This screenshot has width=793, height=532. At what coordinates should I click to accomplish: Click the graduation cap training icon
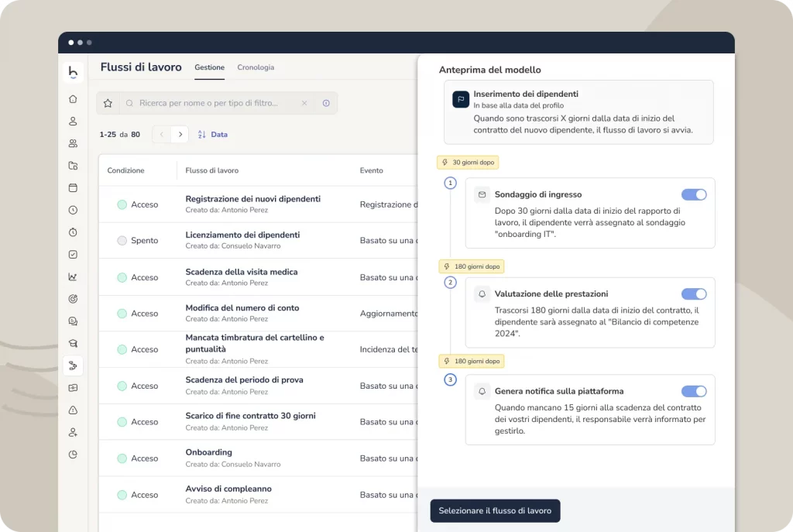pos(73,343)
